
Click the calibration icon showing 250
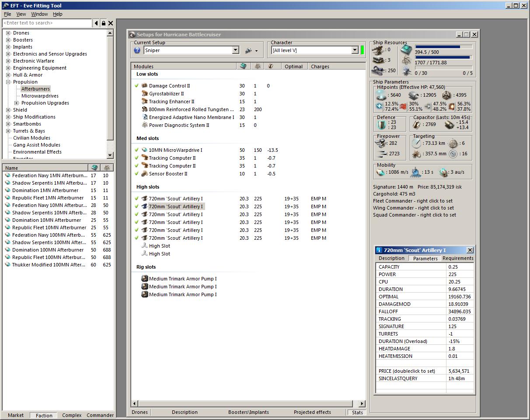378,70
